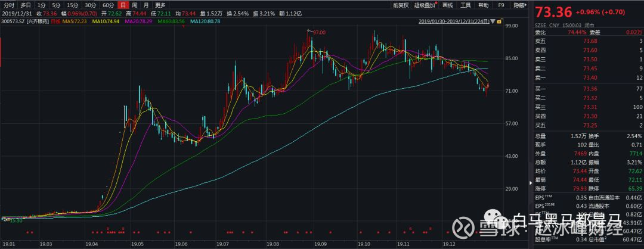Select the 买二 73.32 bid row
Image resolution: width=644 pixels, height=249 pixels.
pyautogui.click(x=589, y=98)
